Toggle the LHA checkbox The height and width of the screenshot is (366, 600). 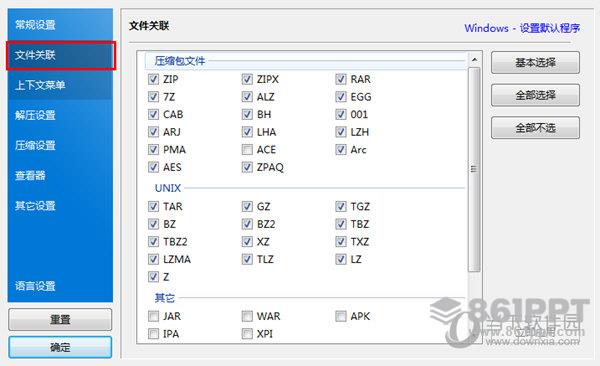(247, 132)
